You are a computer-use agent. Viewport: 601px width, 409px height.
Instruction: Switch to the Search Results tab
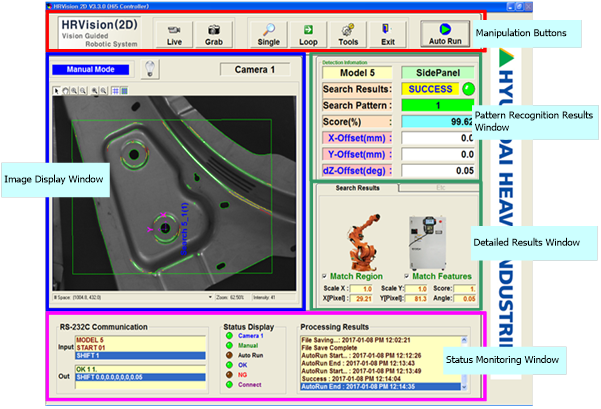click(x=358, y=188)
